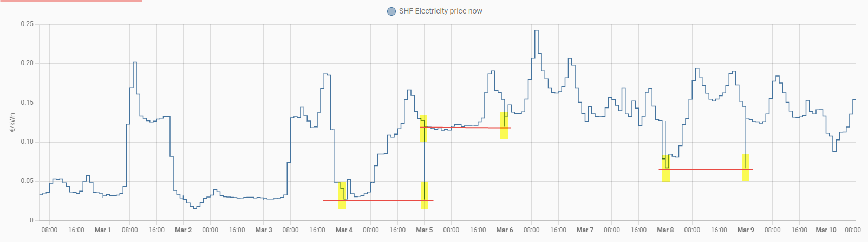The height and width of the screenshot is (242, 868).
Task: Click the Mar 5 date label
Action: tap(424, 230)
